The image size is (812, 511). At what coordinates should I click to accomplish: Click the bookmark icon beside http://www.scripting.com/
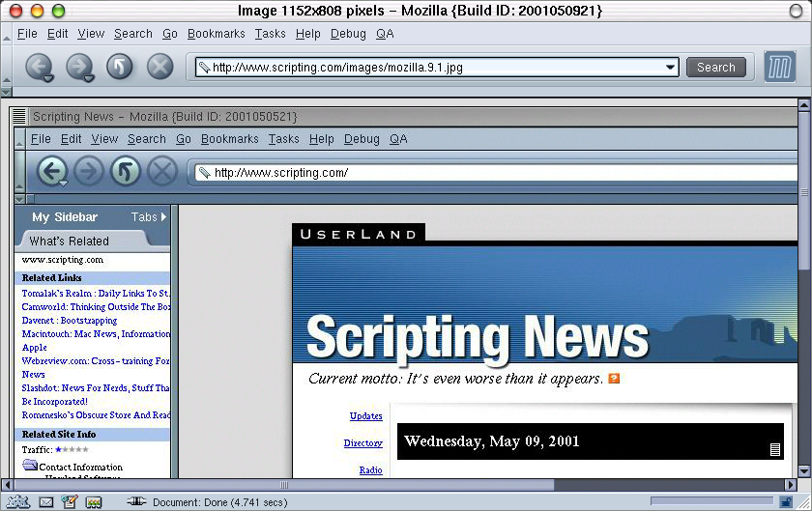[x=205, y=172]
